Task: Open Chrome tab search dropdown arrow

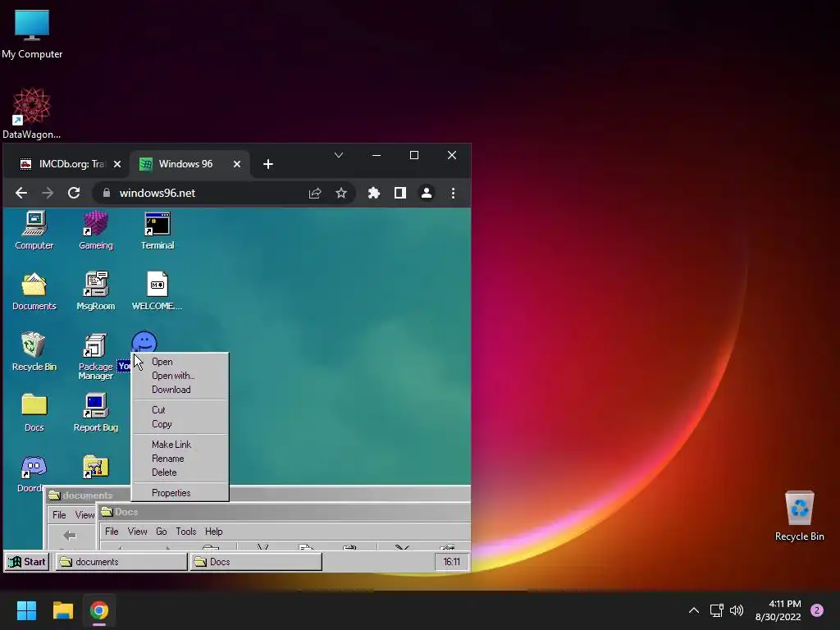Action: pos(339,155)
